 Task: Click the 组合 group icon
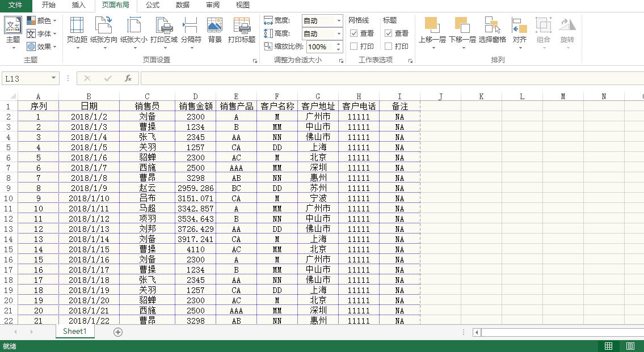point(544,25)
